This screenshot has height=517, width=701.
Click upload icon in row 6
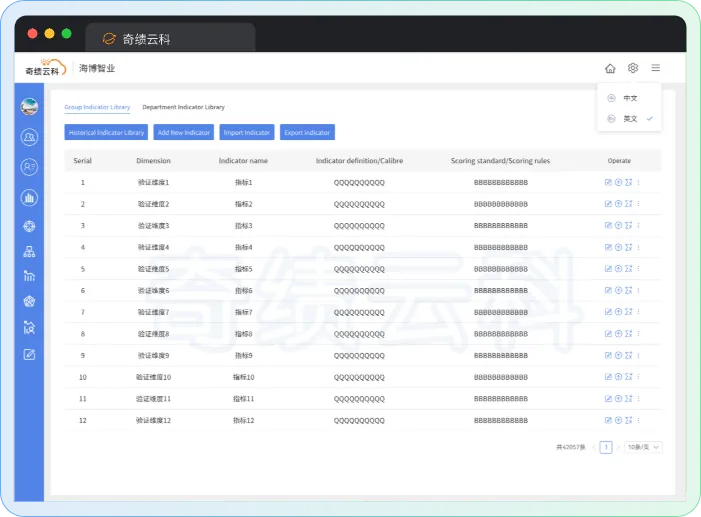pos(618,290)
